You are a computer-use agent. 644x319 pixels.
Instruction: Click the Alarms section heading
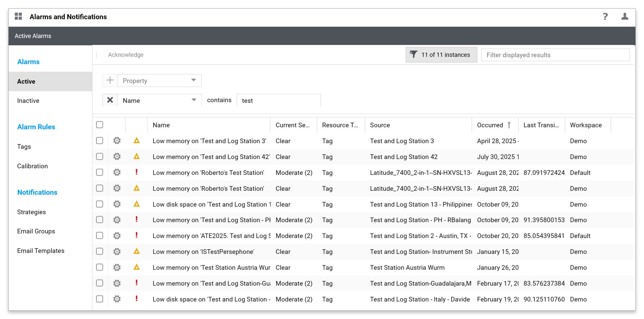[28, 62]
